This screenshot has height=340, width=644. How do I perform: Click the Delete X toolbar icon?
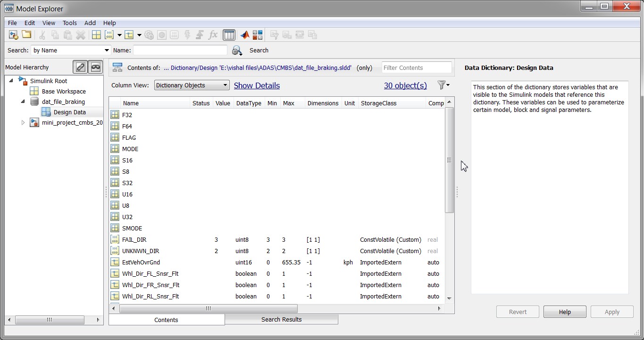81,35
